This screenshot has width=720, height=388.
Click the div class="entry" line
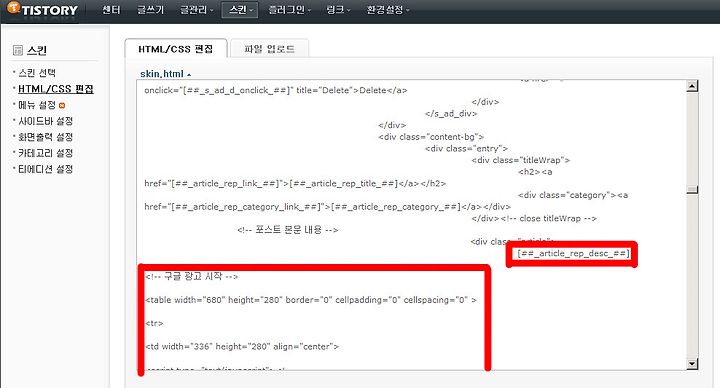pos(466,148)
